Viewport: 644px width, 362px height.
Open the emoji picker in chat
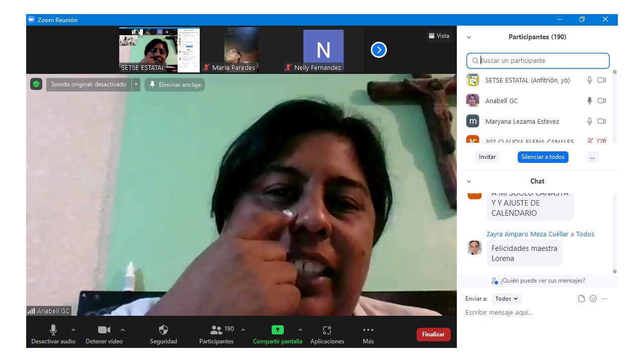[x=593, y=299]
